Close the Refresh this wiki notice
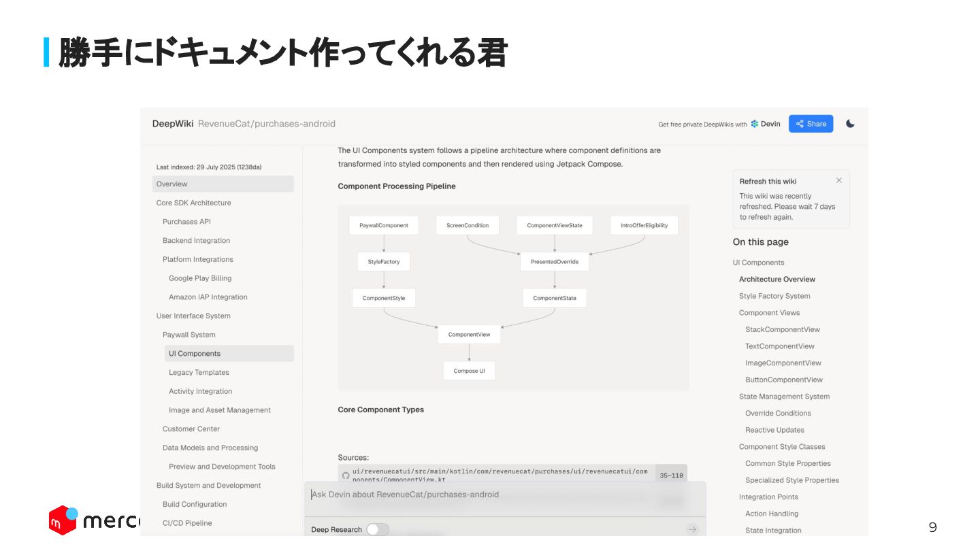Screen dimensions: 980x551 click(x=838, y=180)
